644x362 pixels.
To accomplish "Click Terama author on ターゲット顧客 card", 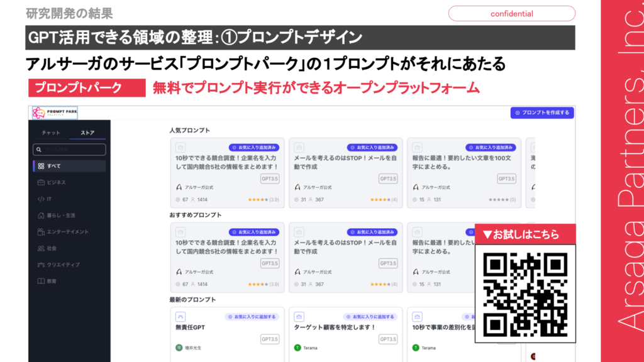I will pos(306,348).
